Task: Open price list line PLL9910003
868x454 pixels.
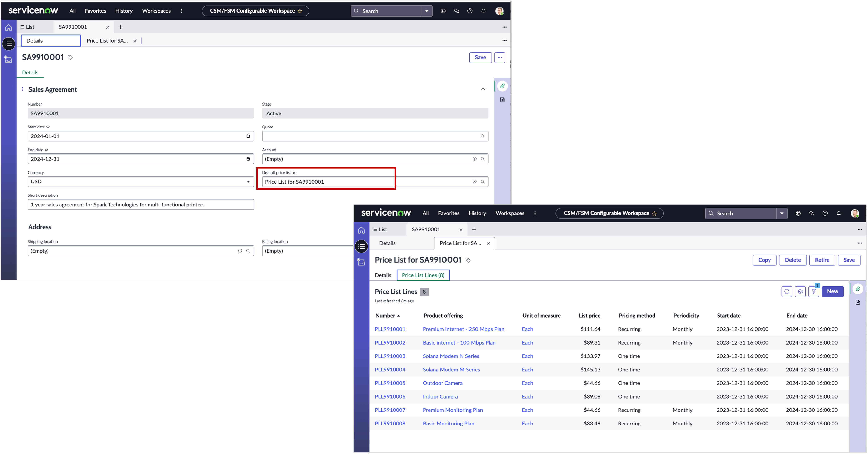Action: (x=390, y=356)
